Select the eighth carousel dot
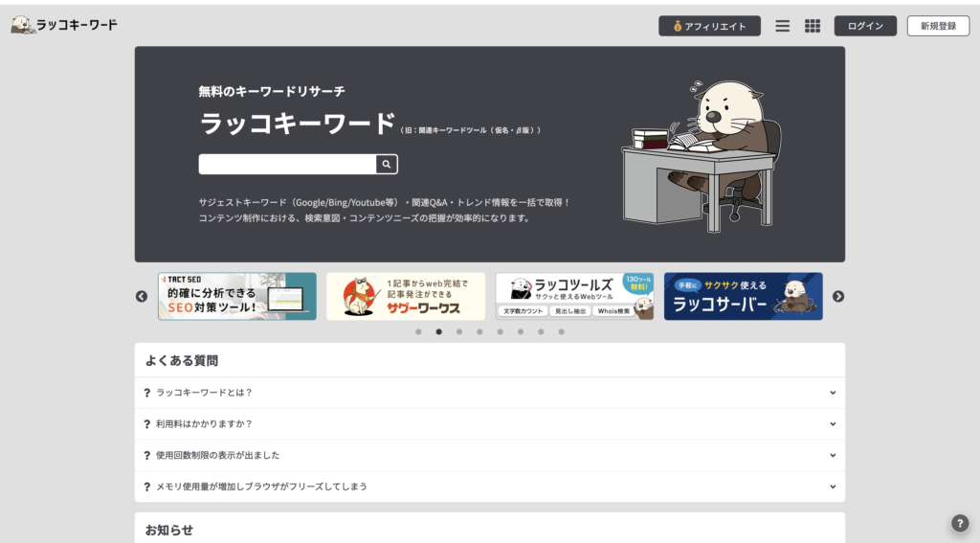The height and width of the screenshot is (543, 980). pos(561,332)
